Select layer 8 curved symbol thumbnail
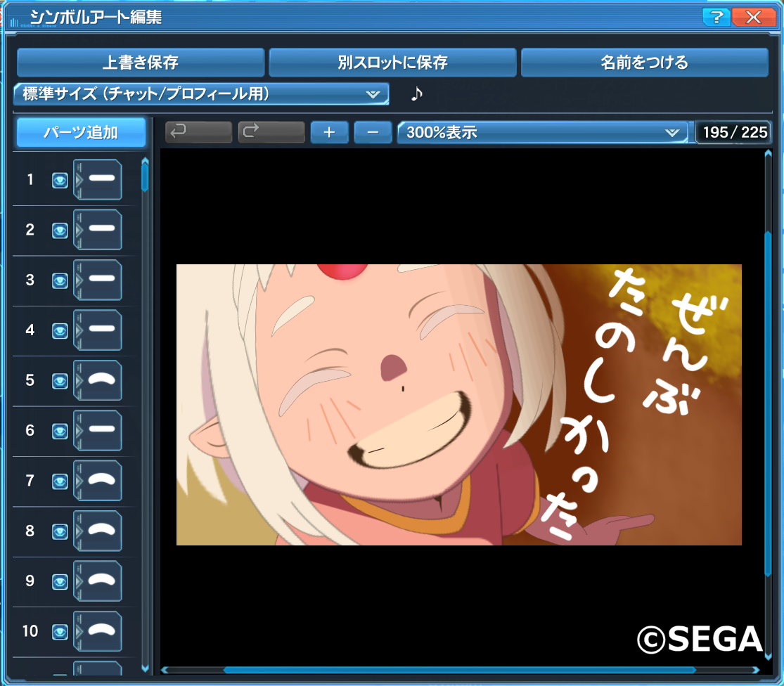 coord(98,531)
